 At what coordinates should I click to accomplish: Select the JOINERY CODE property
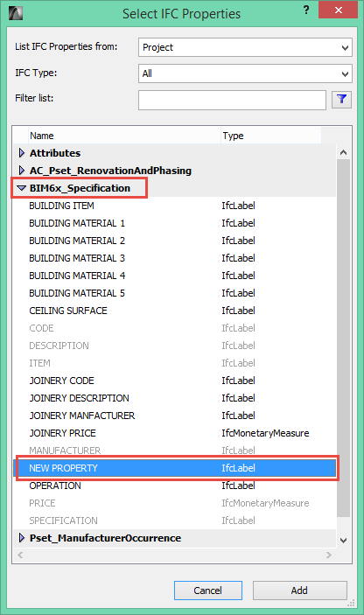click(175, 381)
